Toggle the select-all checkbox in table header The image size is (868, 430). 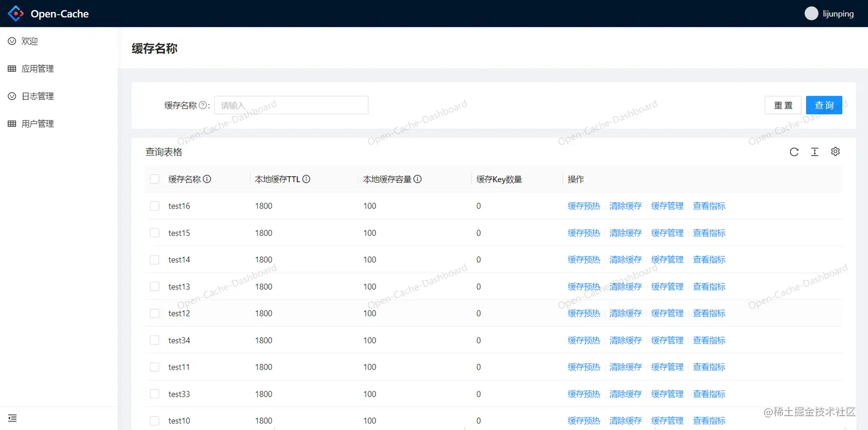click(x=154, y=179)
